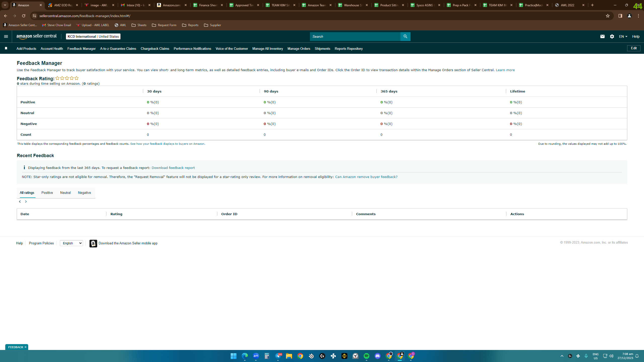Viewport: 644px width, 362px height.
Task: Click the search magnifier button
Action: pos(405,36)
